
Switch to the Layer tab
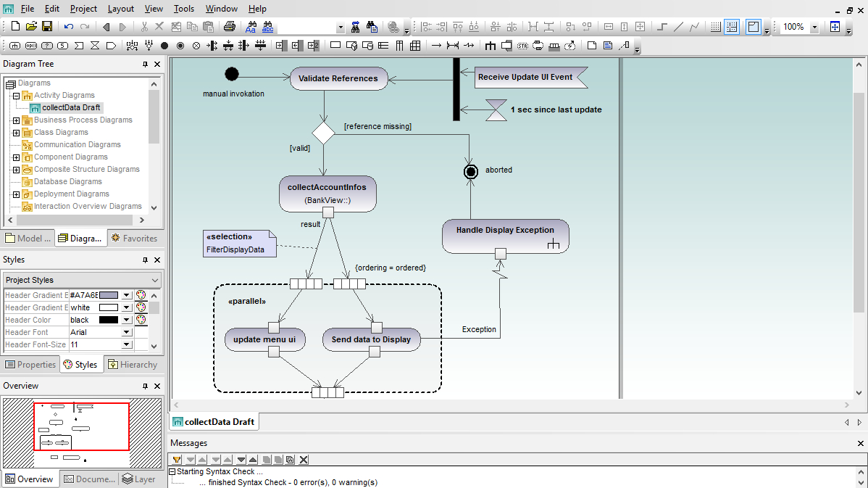pos(139,479)
